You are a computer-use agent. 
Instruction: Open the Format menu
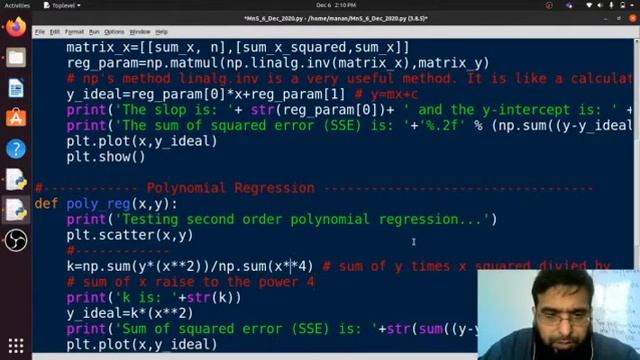[x=74, y=32]
